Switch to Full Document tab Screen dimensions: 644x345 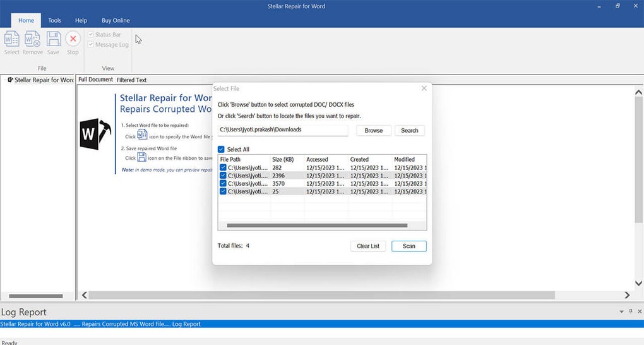coord(95,80)
